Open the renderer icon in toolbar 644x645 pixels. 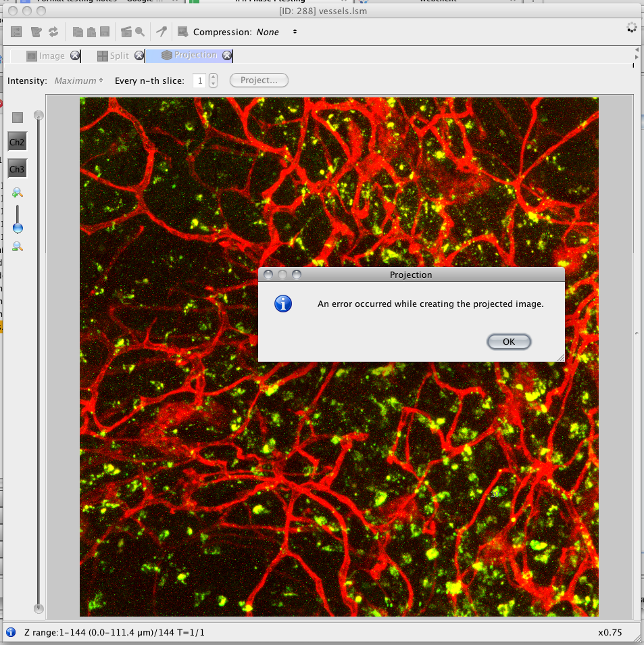(16, 32)
